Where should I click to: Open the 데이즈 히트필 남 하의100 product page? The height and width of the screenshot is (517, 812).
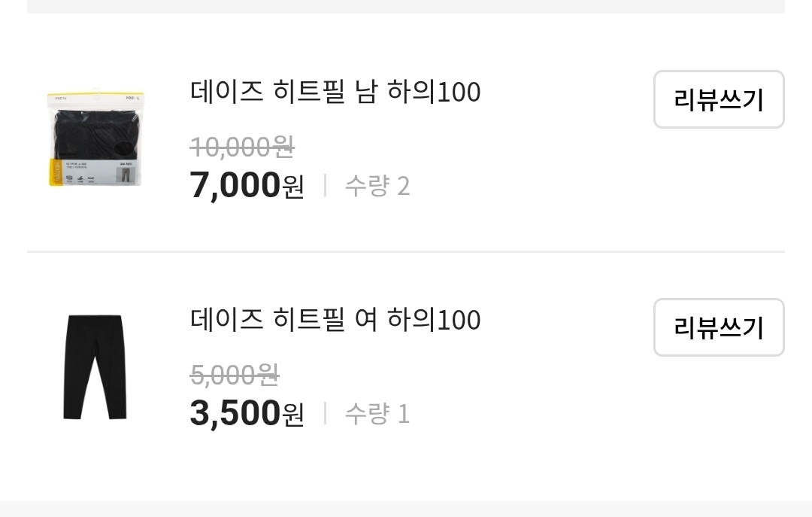(335, 92)
